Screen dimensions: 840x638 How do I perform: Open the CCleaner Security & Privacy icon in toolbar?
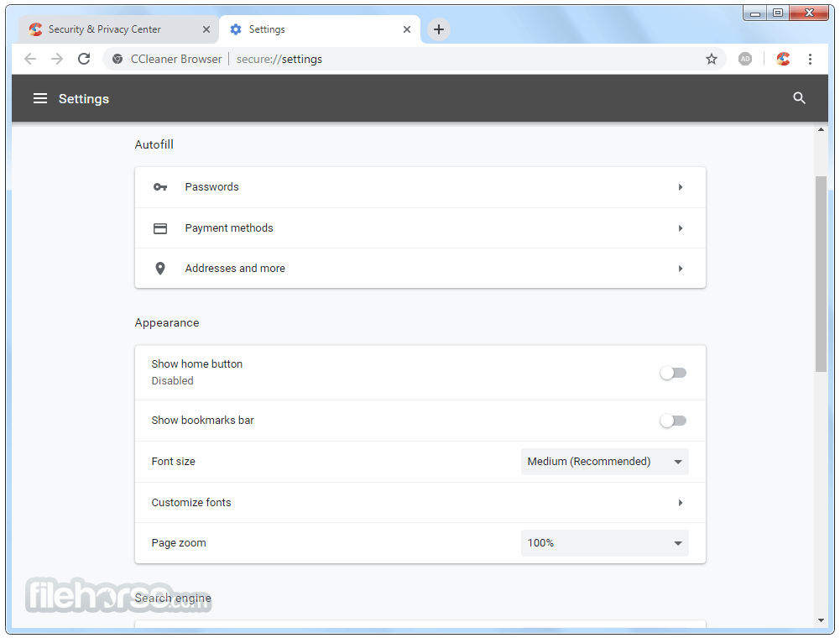[x=783, y=59]
